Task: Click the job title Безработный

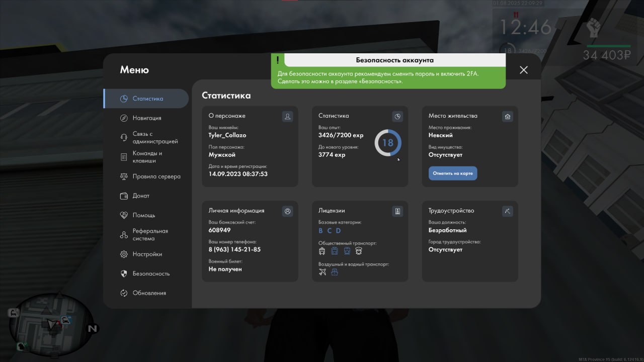Action: pos(448,230)
